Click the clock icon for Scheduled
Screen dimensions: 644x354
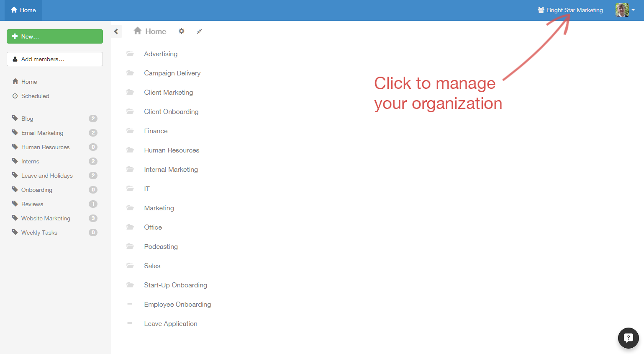(15, 96)
